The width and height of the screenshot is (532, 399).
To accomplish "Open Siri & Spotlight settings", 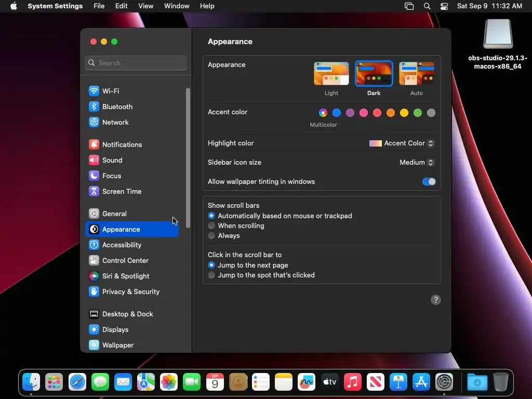I will pos(131,276).
